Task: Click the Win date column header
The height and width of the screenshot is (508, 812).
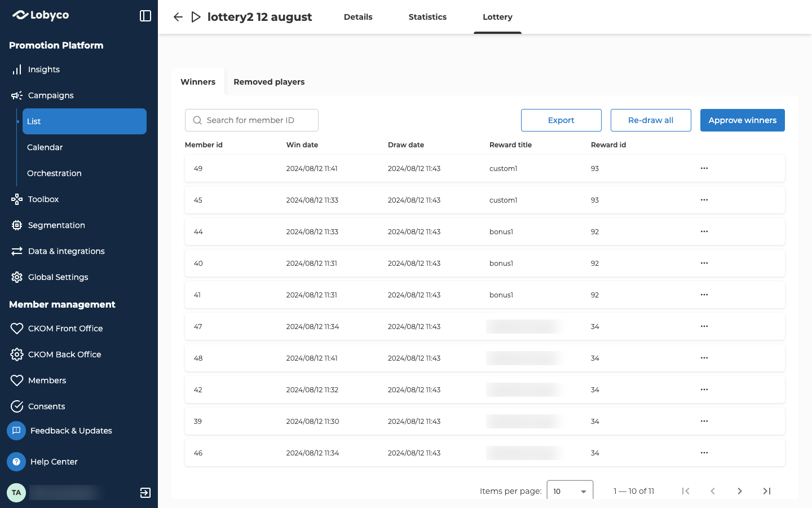Action: click(302, 145)
